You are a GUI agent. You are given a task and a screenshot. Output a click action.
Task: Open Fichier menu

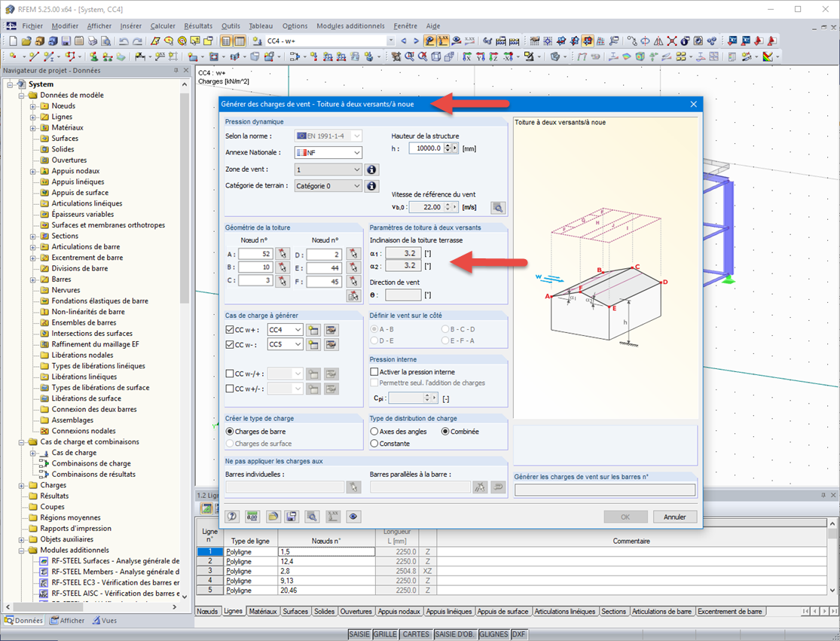32,26
